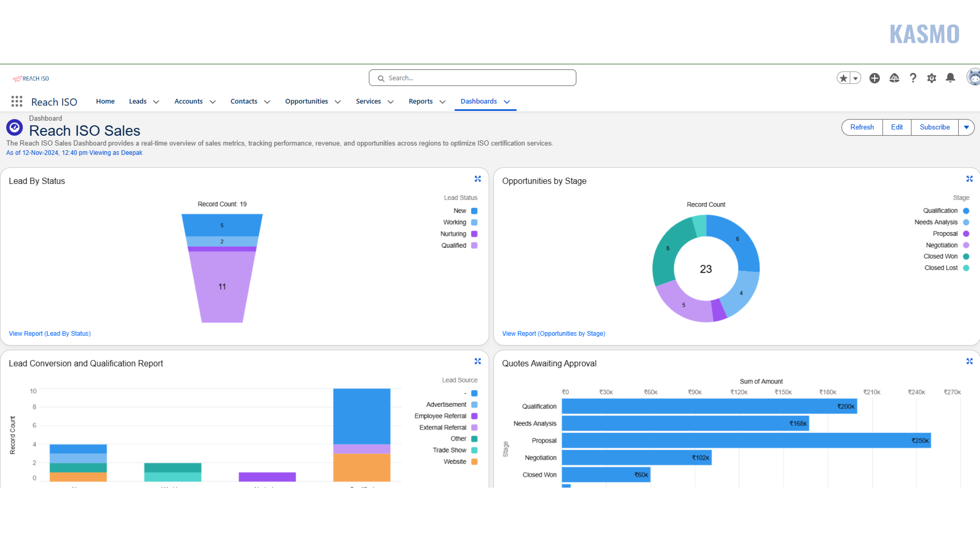Viewport: 980px width, 551px height.
Task: Open the Accounts tab
Action: [x=188, y=101]
